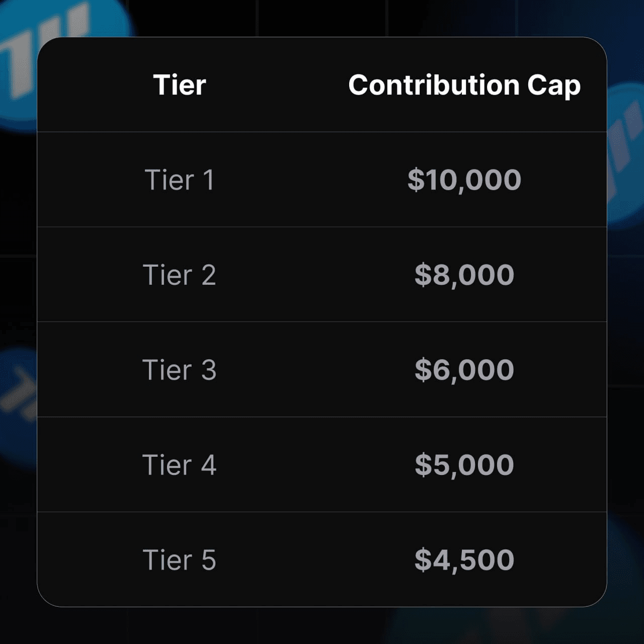This screenshot has width=644, height=644.
Task: Click the $10,000 contribution cap value
Action: click(x=464, y=180)
